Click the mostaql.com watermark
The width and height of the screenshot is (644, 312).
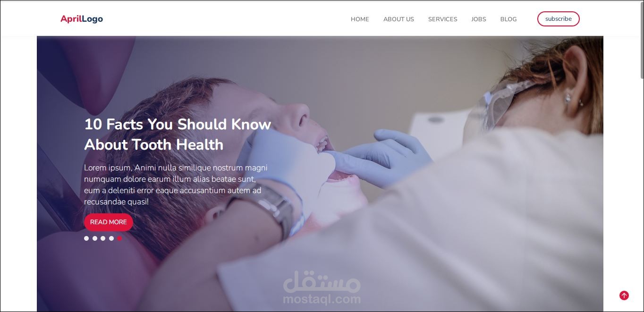tap(322, 287)
